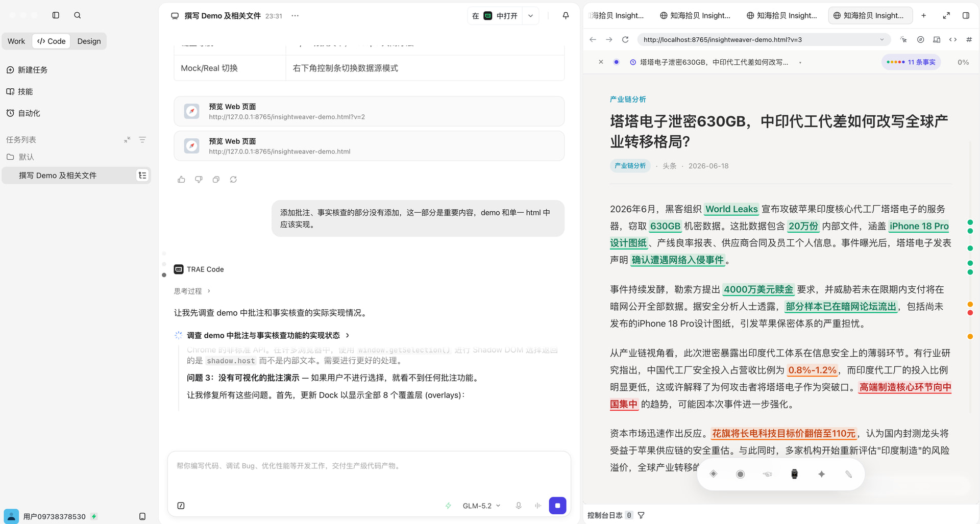
Task: Copy the response with the copy icon
Action: [216, 180]
